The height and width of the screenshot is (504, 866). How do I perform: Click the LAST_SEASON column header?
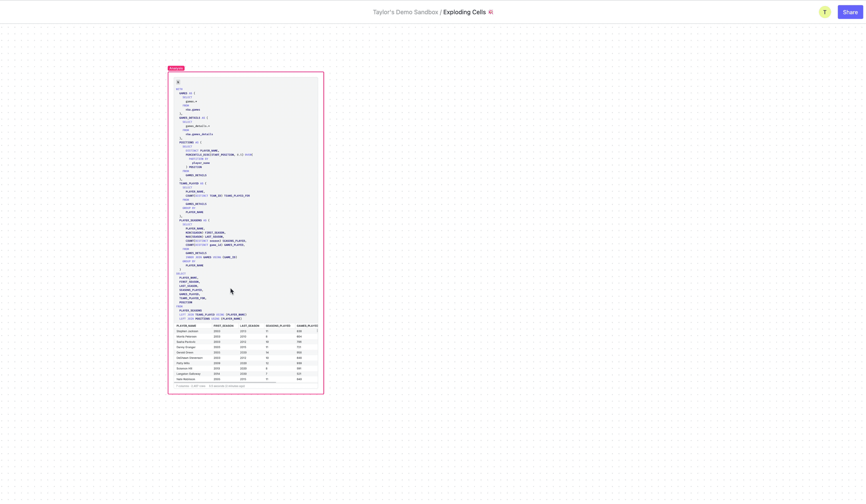pyautogui.click(x=249, y=326)
